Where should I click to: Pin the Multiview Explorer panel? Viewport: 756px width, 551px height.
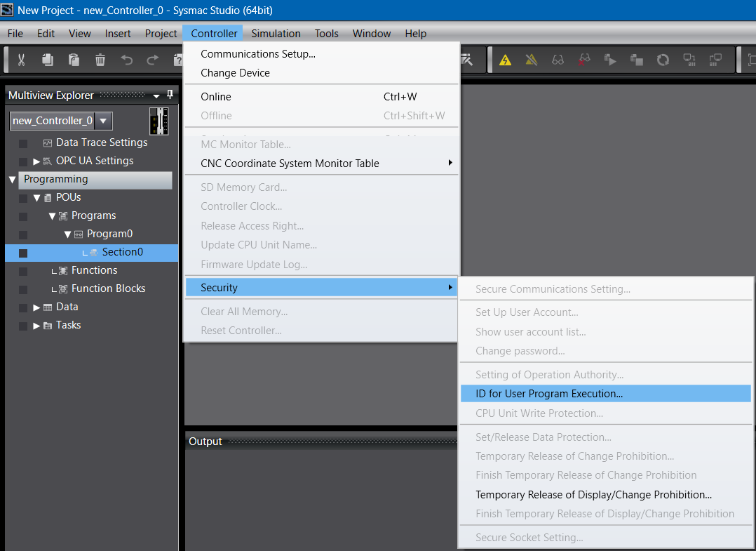pyautogui.click(x=170, y=95)
